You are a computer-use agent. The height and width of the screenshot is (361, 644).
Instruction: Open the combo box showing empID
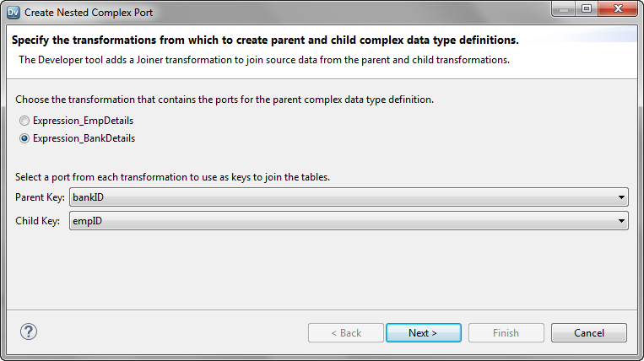click(344, 221)
